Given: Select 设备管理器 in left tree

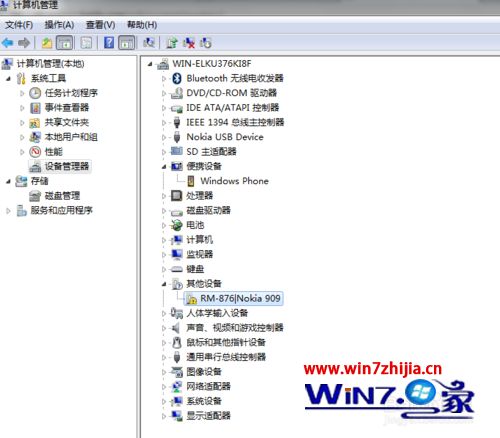Looking at the screenshot, I should tap(67, 166).
